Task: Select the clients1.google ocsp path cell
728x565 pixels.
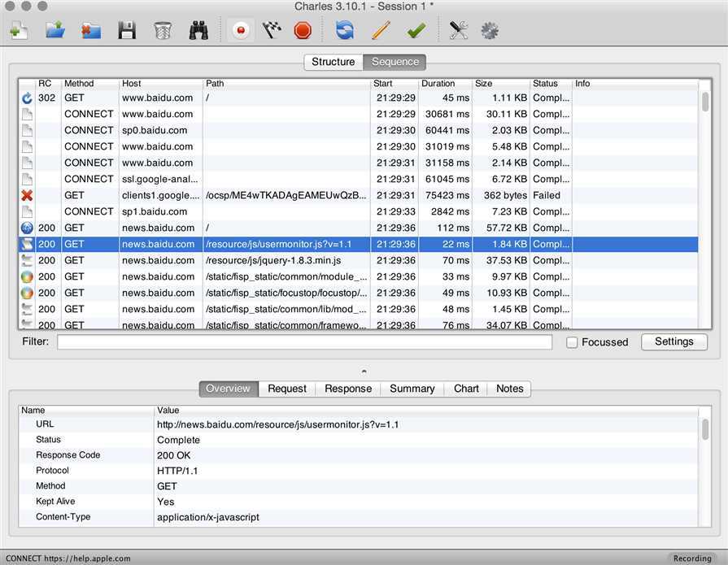Action: 286,195
